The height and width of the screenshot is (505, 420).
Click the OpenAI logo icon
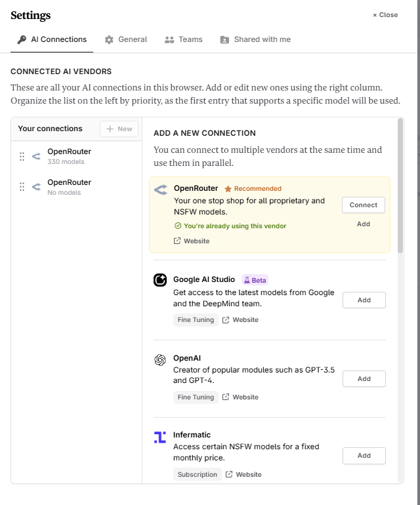tap(160, 360)
